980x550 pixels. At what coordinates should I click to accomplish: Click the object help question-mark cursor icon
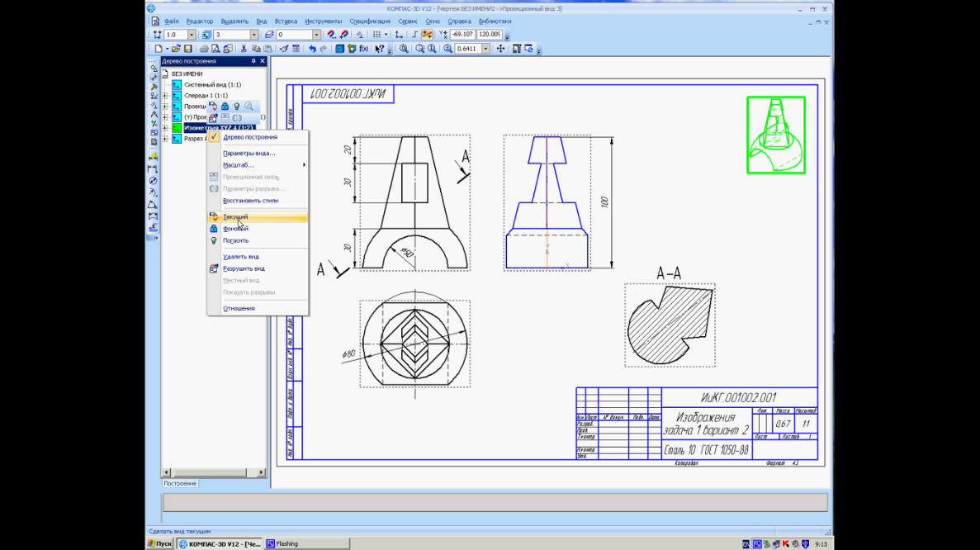tap(379, 48)
